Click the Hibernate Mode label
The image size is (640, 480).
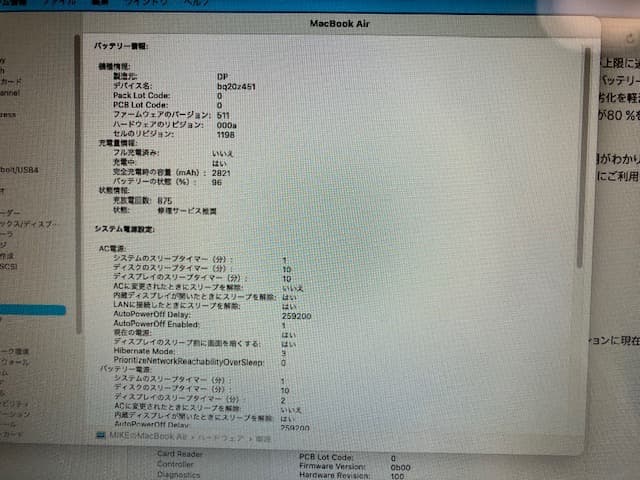click(144, 351)
